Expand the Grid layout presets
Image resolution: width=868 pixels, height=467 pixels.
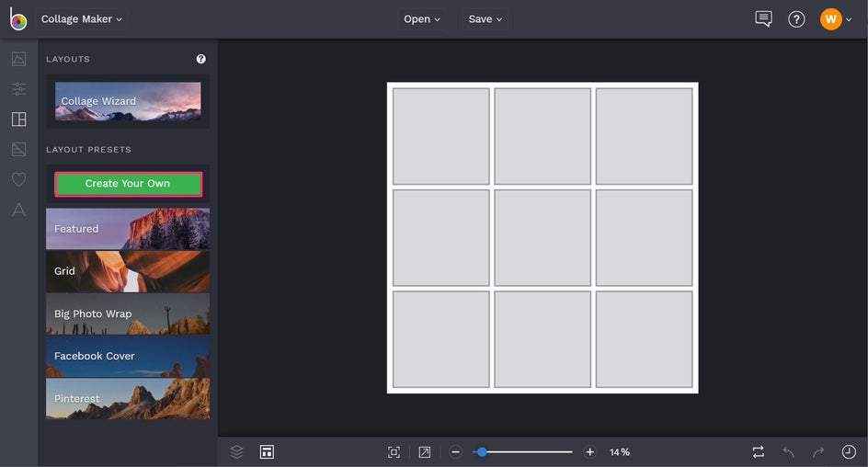128,271
